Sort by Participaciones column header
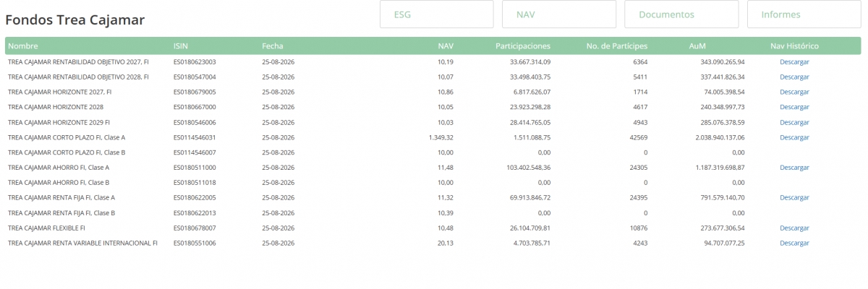The height and width of the screenshot is (289, 868). point(523,46)
